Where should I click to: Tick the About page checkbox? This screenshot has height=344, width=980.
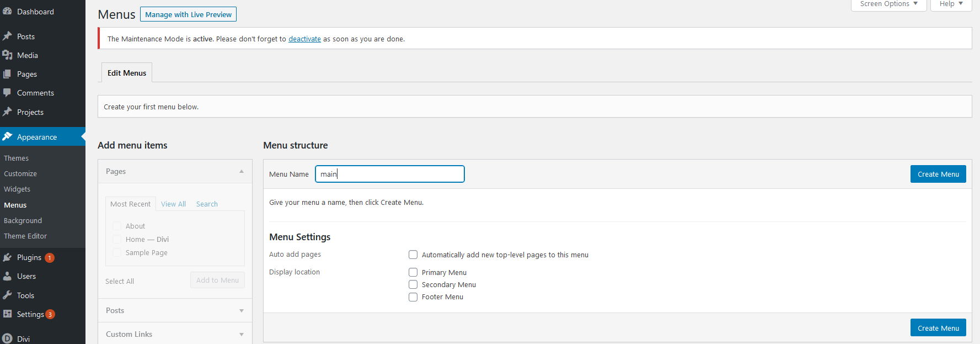[x=117, y=226]
